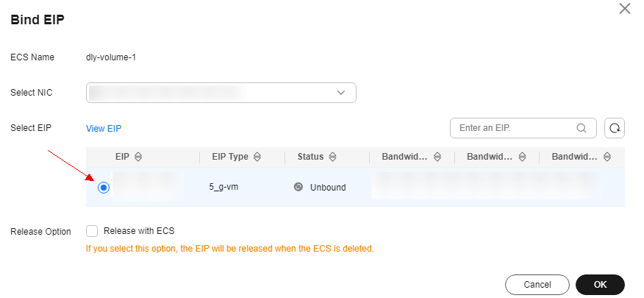The image size is (644, 298).
Task: Click the refresh EIP list icon
Action: coord(615,128)
